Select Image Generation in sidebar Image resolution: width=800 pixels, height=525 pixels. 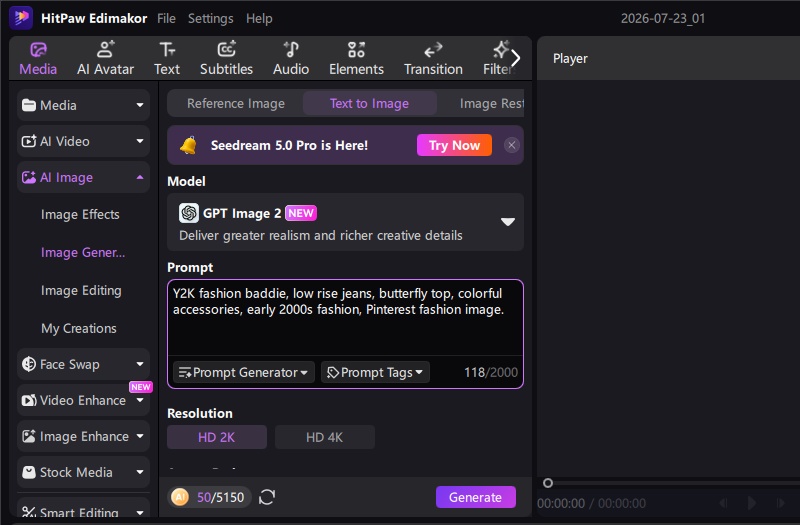pos(83,253)
